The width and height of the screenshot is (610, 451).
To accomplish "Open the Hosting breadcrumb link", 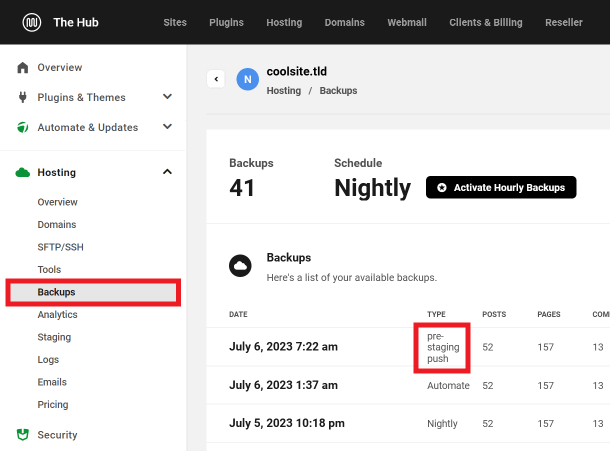I will coord(284,90).
